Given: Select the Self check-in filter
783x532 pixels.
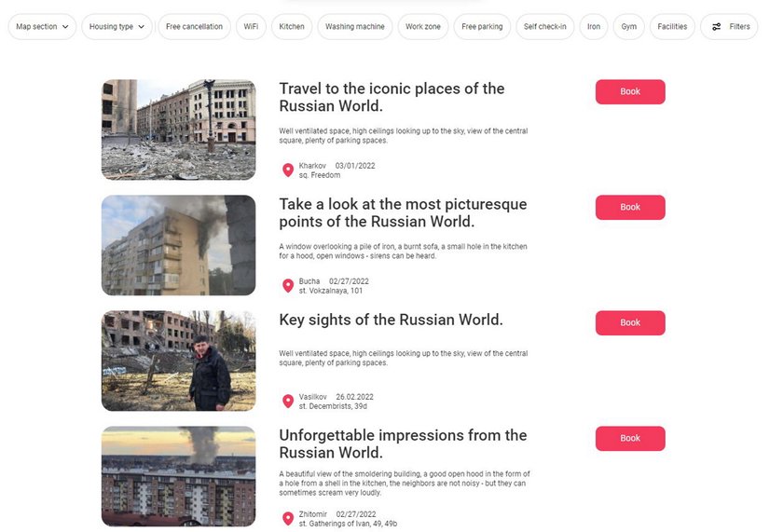Looking at the screenshot, I should (544, 26).
